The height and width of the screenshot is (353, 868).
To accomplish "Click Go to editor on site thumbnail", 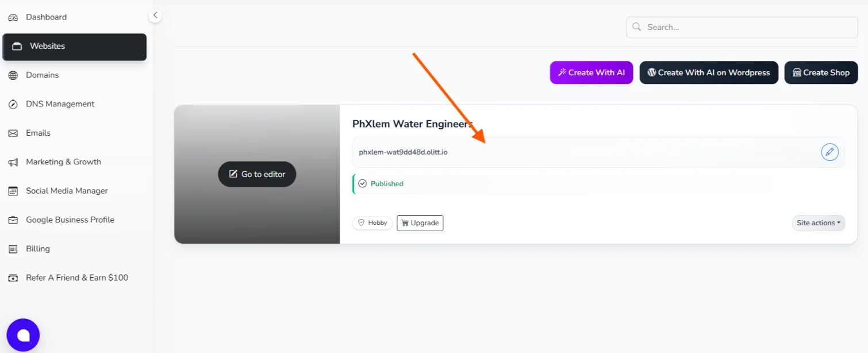I will (x=257, y=174).
